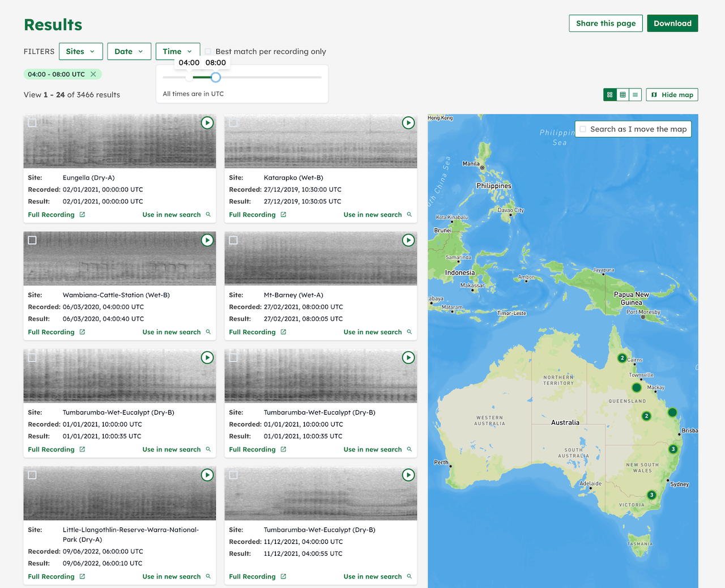
Task: Collapse the Time filter dropdown
Action: tap(178, 52)
